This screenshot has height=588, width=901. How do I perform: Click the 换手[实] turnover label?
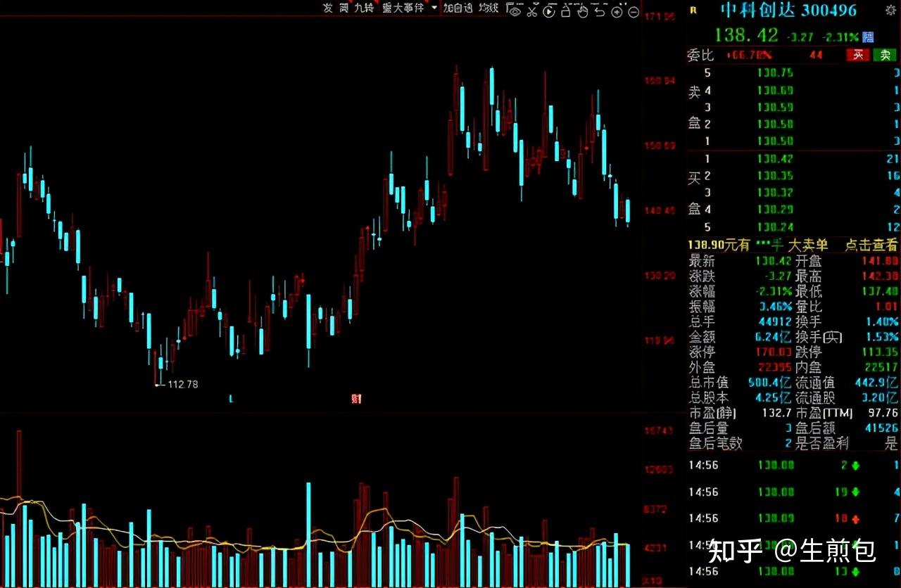[x=819, y=337]
